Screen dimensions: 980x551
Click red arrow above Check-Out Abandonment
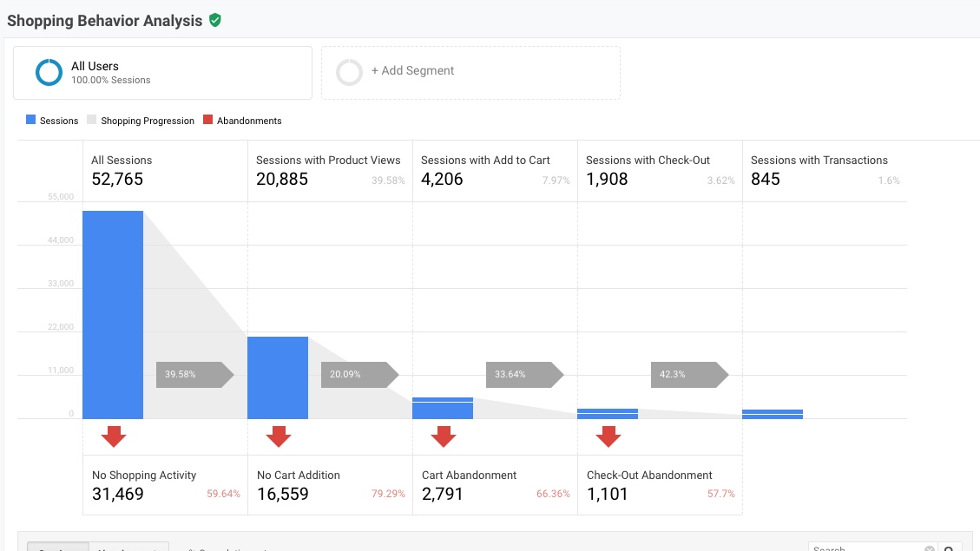tap(608, 436)
